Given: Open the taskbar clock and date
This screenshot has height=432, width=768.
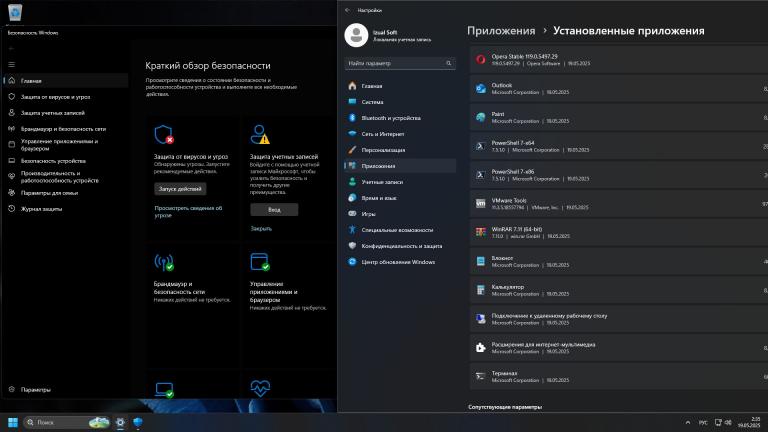Looking at the screenshot, I should (751, 422).
